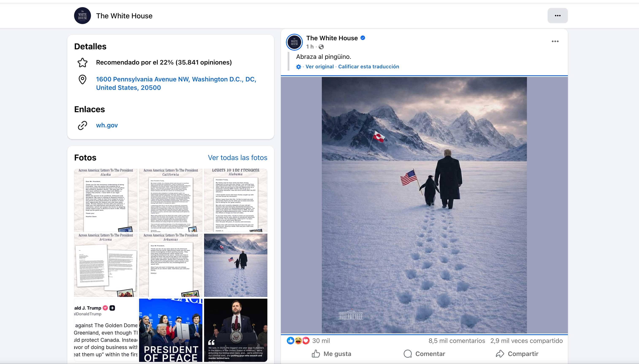Viewport: 639px width, 364px height.
Task: Open the page header three-dots menu
Action: 558,15
